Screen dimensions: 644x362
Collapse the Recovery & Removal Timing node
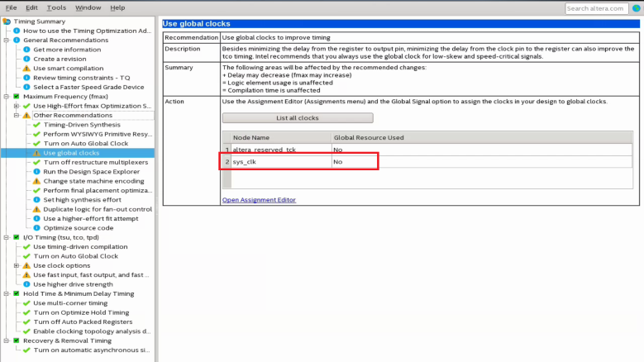tap(7, 341)
